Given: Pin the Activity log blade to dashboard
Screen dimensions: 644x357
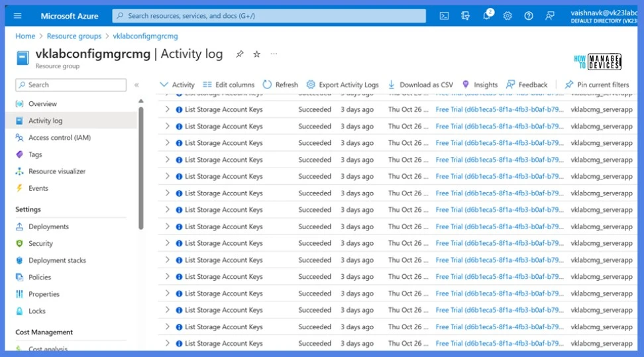Looking at the screenshot, I should pyautogui.click(x=240, y=54).
